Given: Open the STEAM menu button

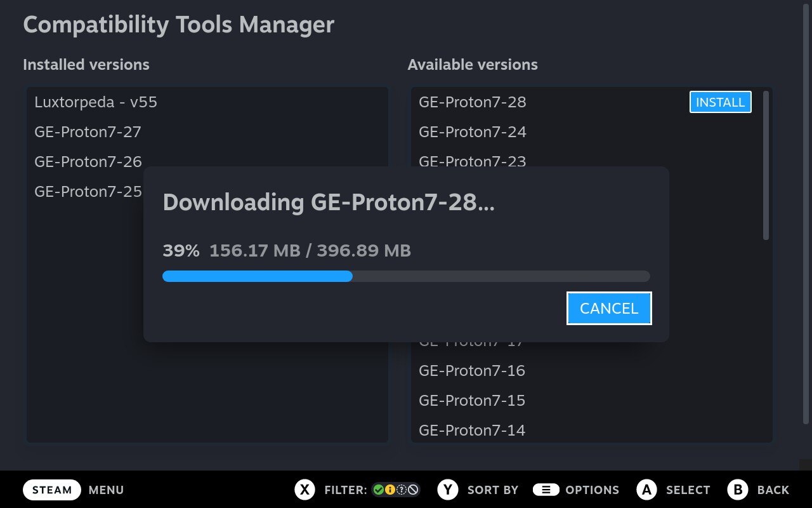Looking at the screenshot, I should point(52,490).
